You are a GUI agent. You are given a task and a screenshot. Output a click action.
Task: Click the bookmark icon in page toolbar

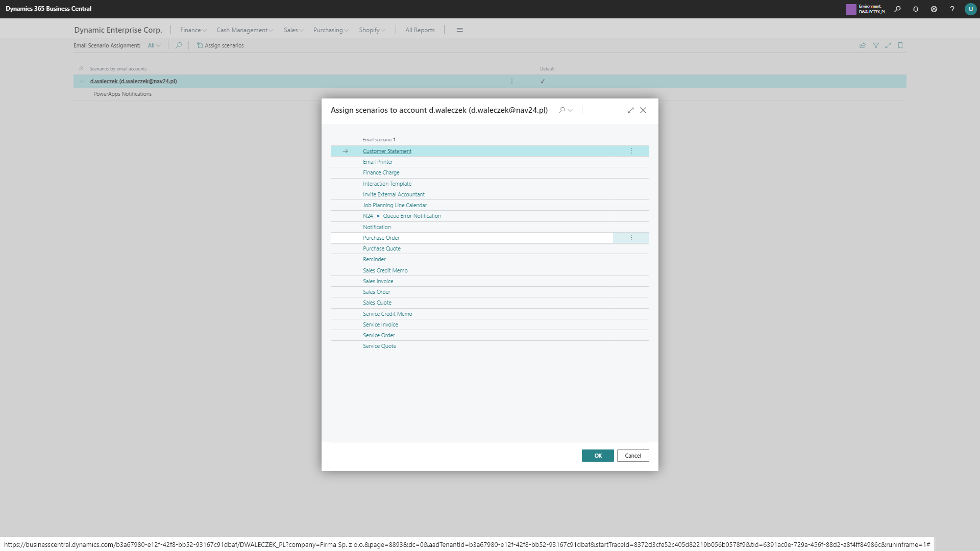point(900,45)
